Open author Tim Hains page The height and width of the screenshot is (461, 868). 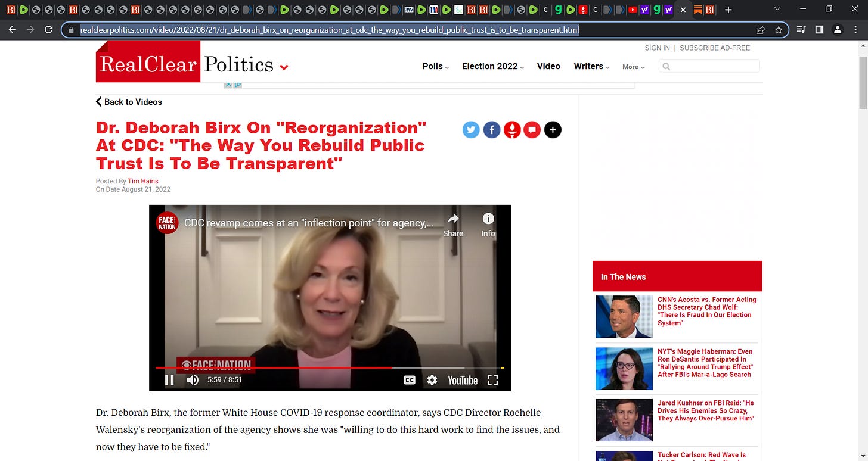coord(143,181)
